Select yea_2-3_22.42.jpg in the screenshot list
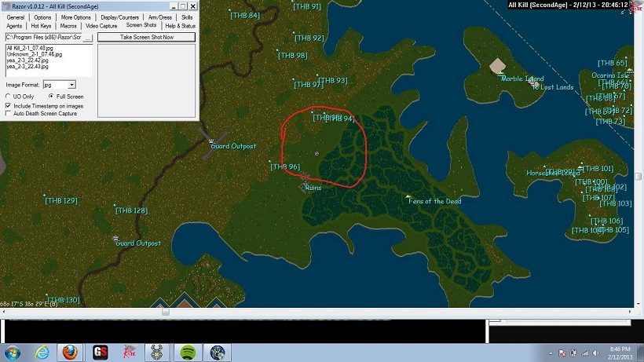 click(x=27, y=59)
